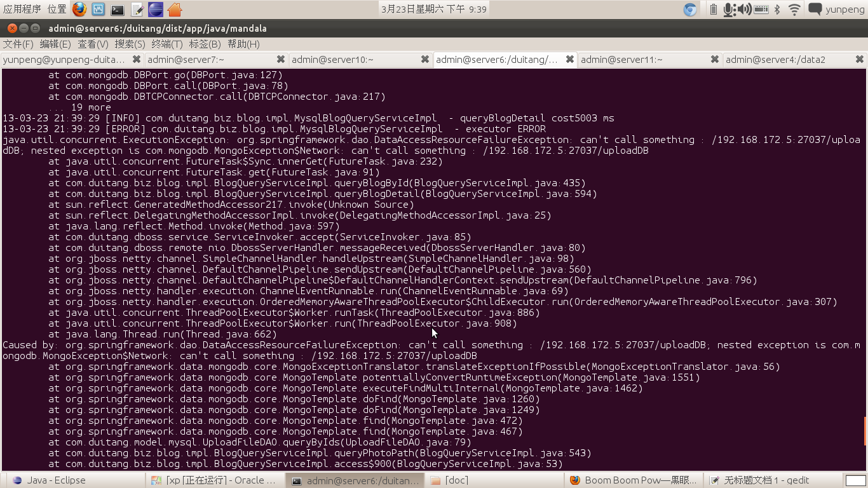Open the yunpeng user session menu

(x=844, y=10)
